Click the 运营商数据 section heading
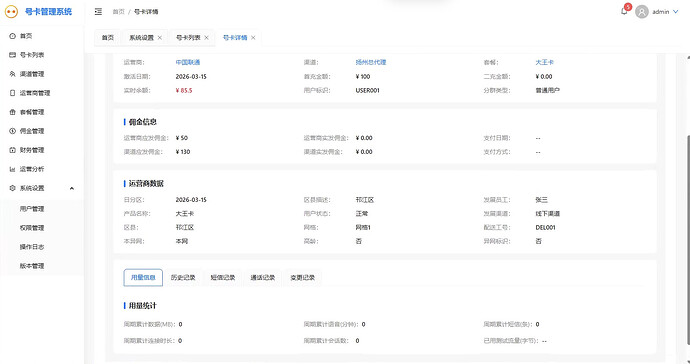The height and width of the screenshot is (364, 690). 146,184
